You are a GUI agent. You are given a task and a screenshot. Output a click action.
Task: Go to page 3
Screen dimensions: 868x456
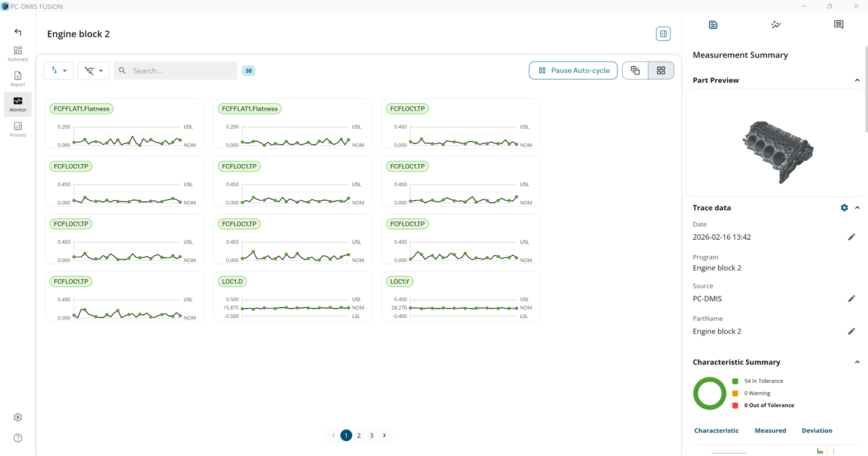(x=372, y=435)
